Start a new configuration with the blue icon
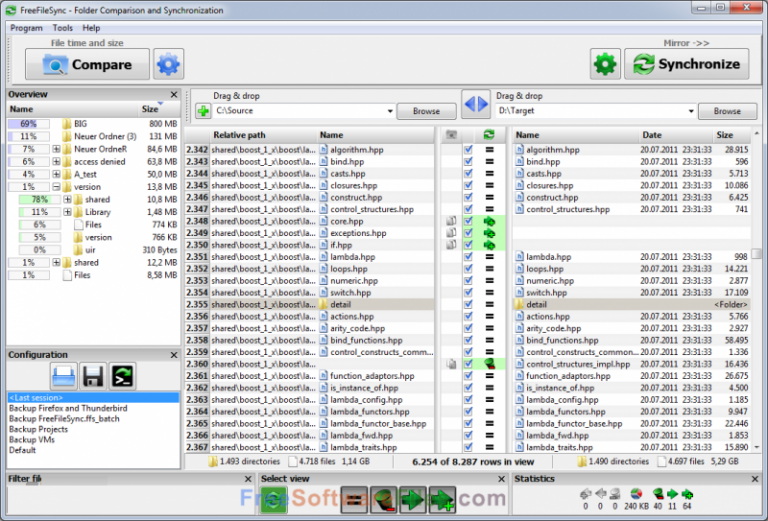Screen dimensions: 768x521 [63, 377]
